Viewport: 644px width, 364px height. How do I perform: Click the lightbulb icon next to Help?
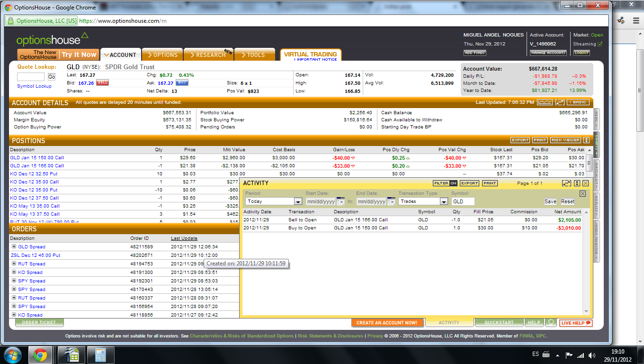click(x=551, y=322)
